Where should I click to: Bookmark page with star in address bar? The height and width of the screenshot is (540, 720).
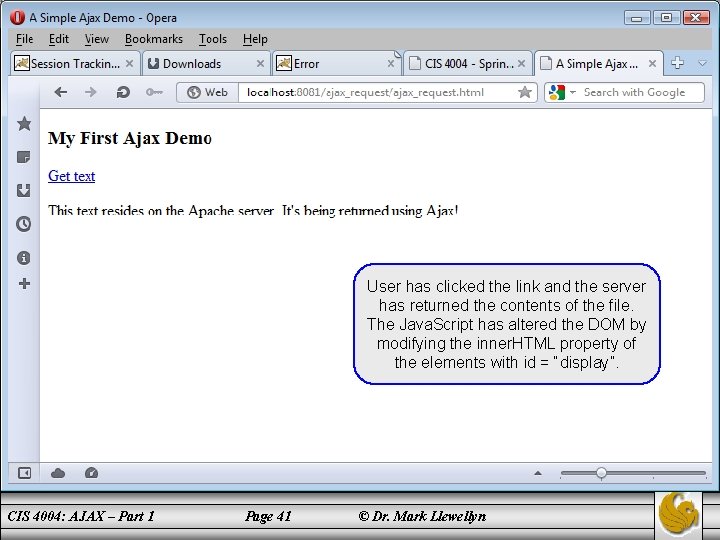[x=525, y=92]
